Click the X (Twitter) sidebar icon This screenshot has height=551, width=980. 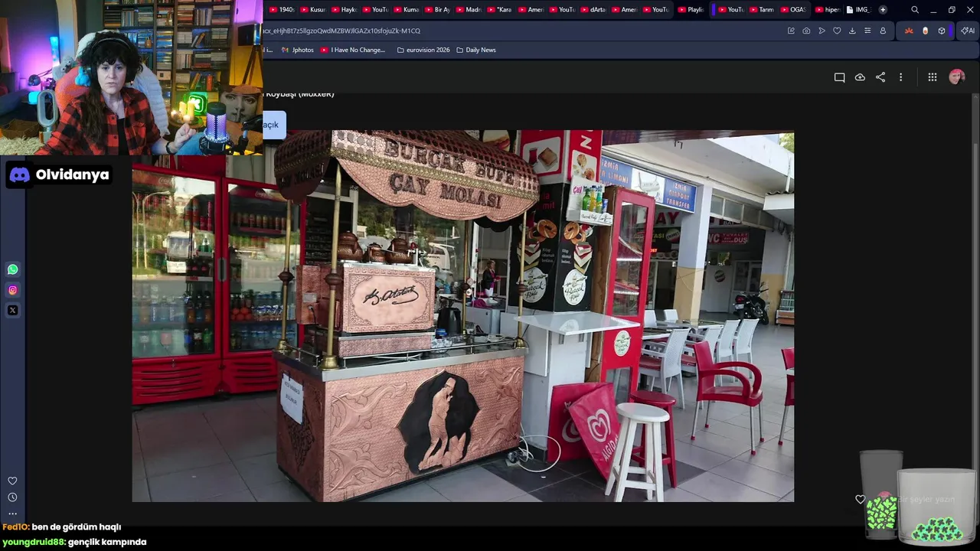tap(13, 310)
